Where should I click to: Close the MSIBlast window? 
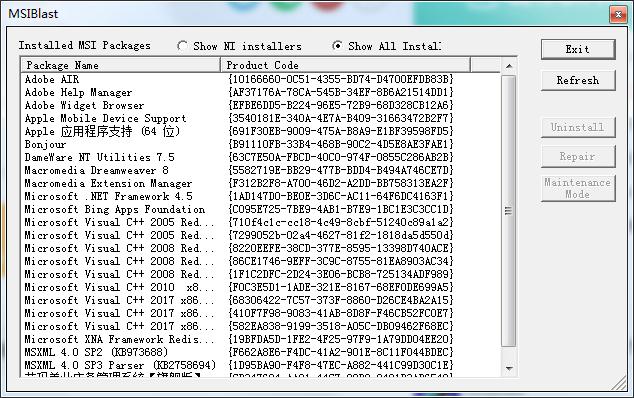point(618,15)
